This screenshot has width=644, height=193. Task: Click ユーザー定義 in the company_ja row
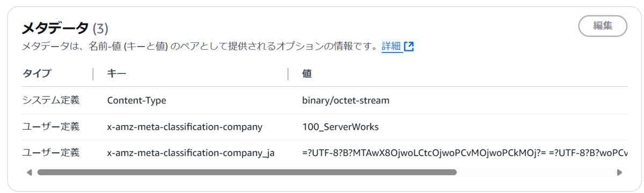[50, 153]
